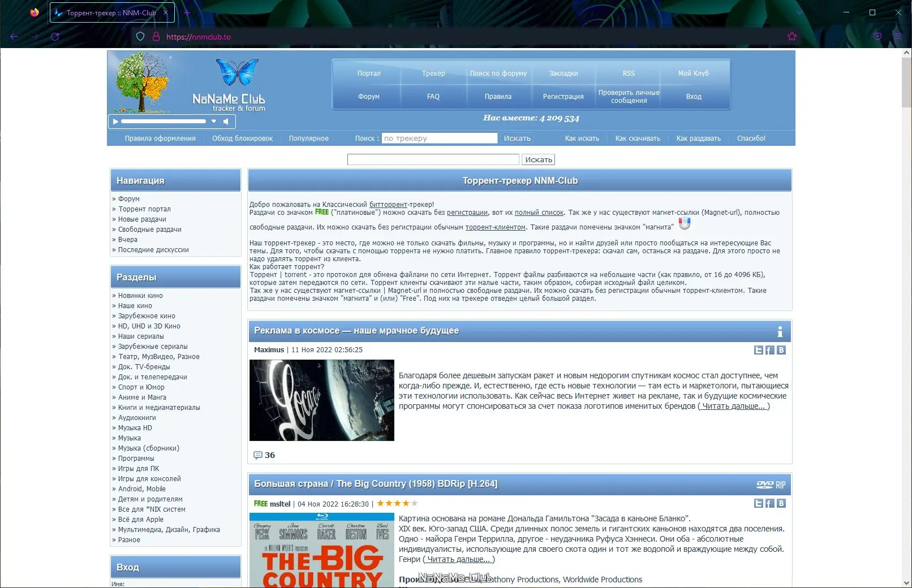Open the Трекер menu item

(433, 73)
